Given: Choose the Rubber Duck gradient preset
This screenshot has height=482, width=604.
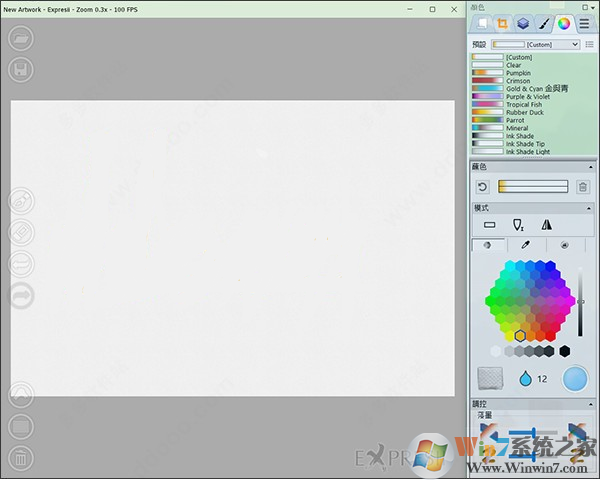Looking at the screenshot, I should click(x=523, y=113).
